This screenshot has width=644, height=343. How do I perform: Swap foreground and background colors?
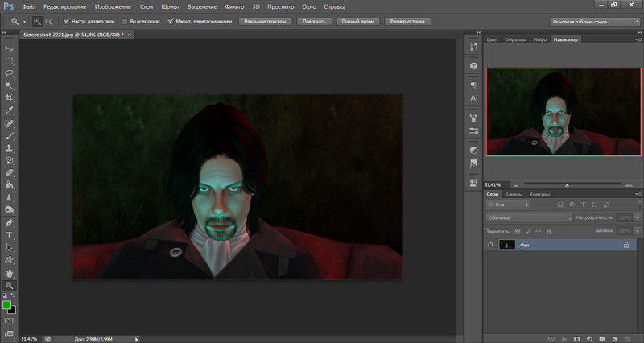pyautogui.click(x=13, y=295)
